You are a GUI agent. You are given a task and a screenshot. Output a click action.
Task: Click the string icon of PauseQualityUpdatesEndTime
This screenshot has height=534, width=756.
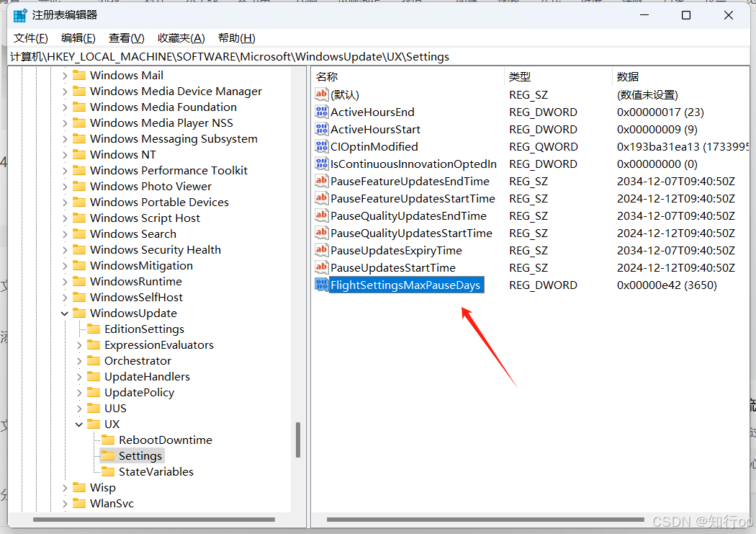coord(322,215)
